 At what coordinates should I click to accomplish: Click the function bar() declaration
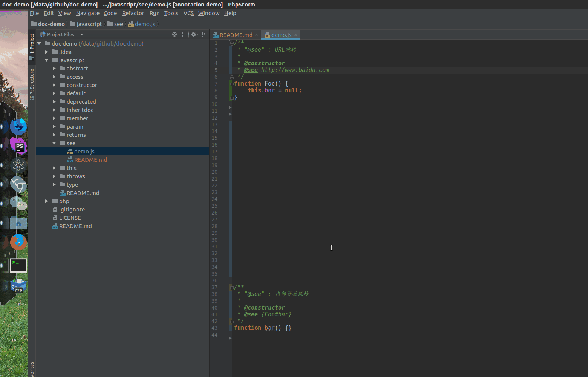[263, 328]
